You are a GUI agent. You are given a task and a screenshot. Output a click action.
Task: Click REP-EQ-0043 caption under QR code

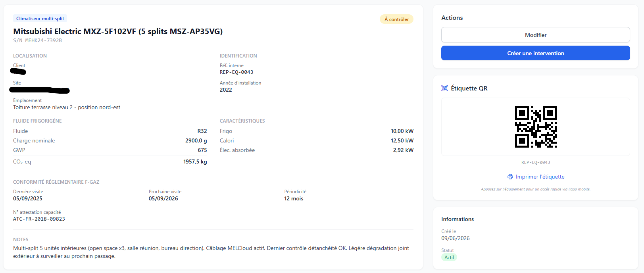[536, 162]
